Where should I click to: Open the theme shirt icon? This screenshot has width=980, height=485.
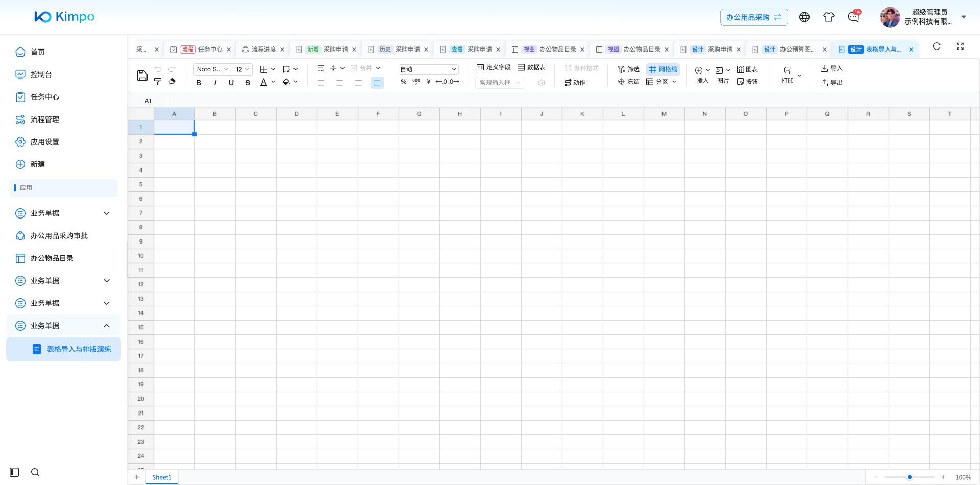[x=829, y=17]
